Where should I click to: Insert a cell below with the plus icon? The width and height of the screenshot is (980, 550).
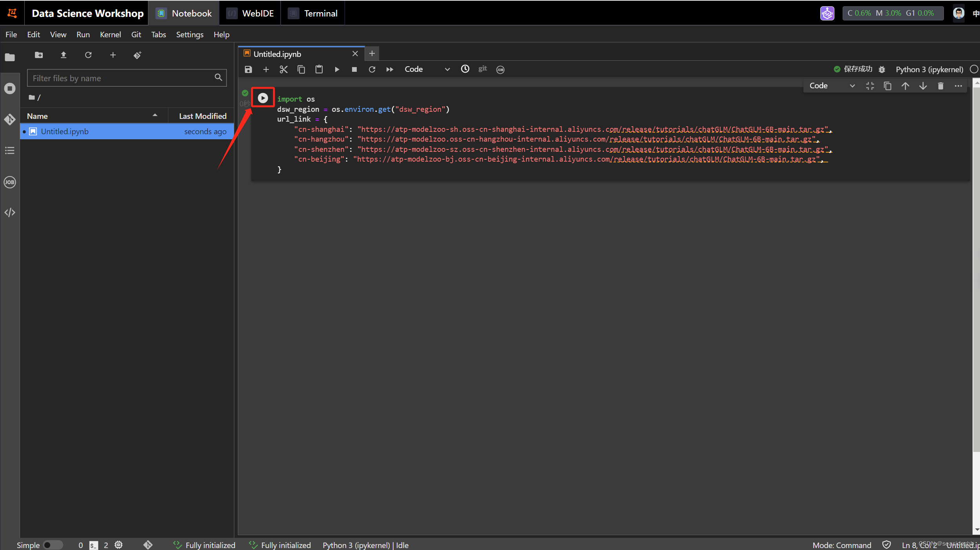[x=266, y=69]
